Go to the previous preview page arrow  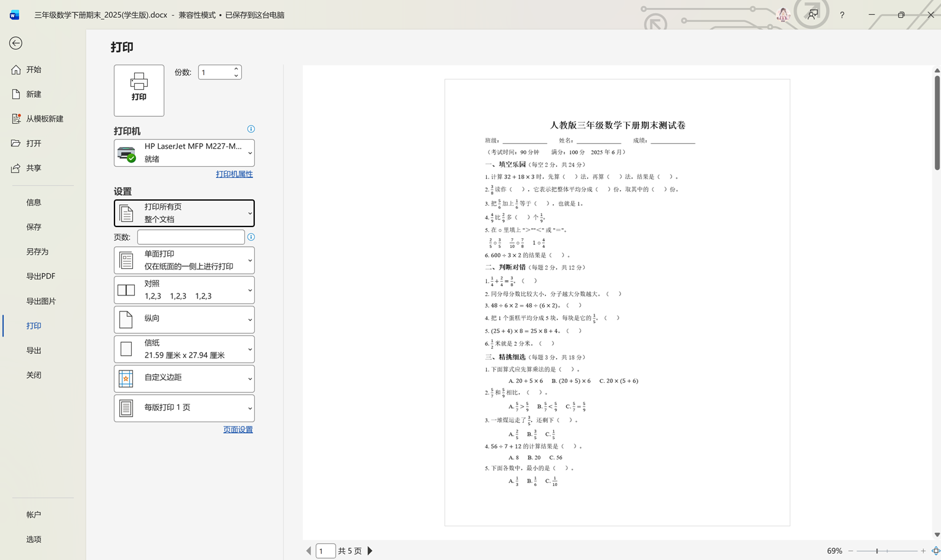click(x=309, y=551)
